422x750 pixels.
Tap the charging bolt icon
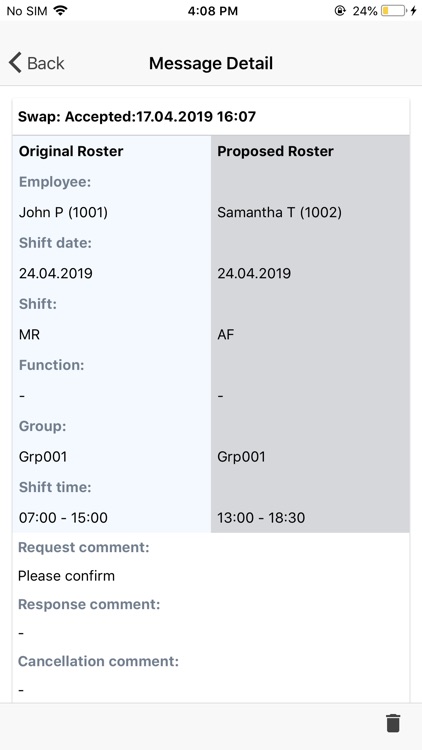tap(413, 11)
